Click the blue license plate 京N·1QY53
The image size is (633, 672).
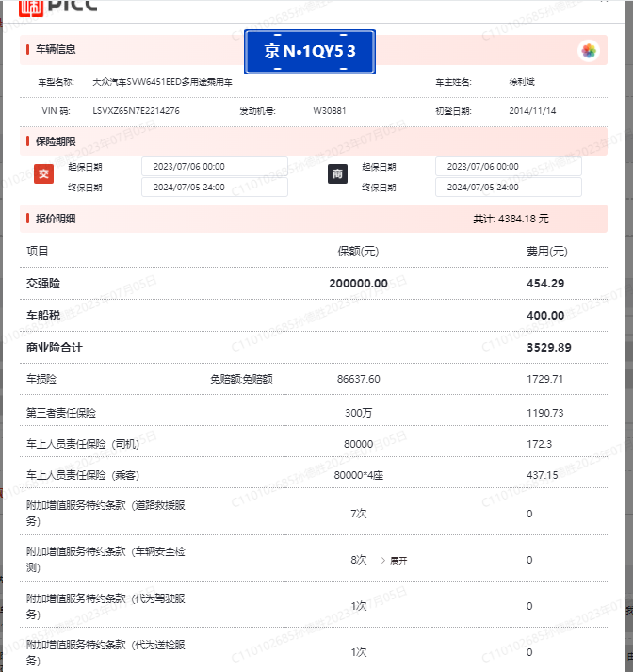(310, 51)
